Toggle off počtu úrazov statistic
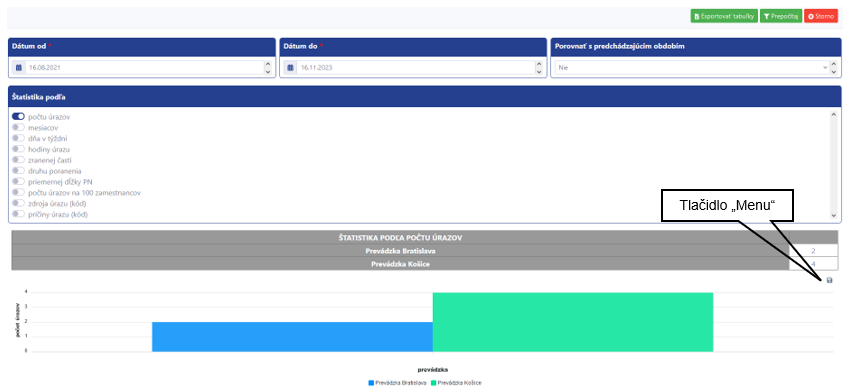This screenshot has height=391, width=843. [x=18, y=117]
